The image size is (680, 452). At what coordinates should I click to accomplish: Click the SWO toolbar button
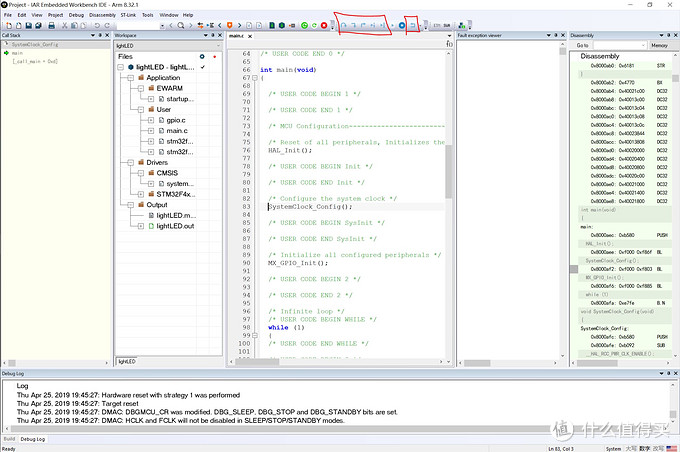(x=447, y=26)
